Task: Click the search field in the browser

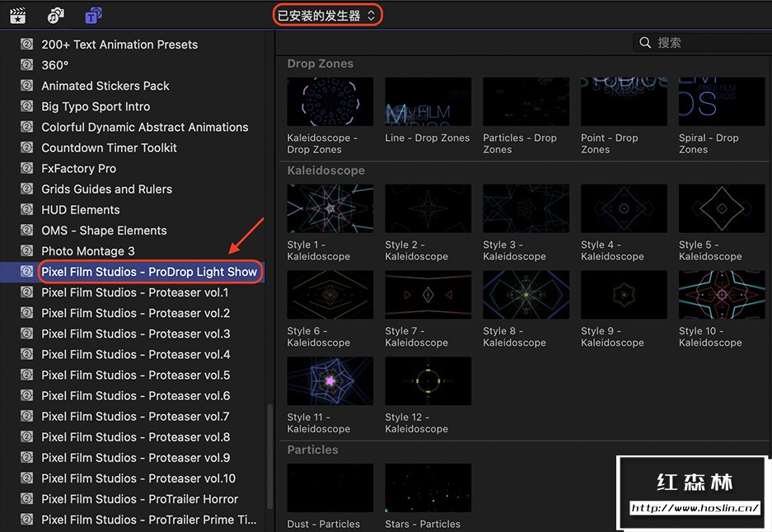Action: [703, 43]
